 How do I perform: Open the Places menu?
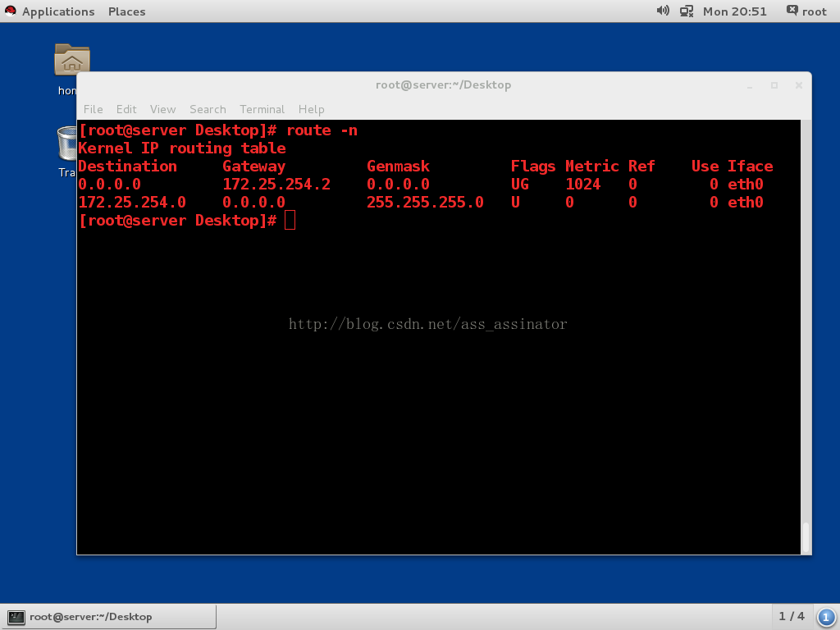[126, 11]
